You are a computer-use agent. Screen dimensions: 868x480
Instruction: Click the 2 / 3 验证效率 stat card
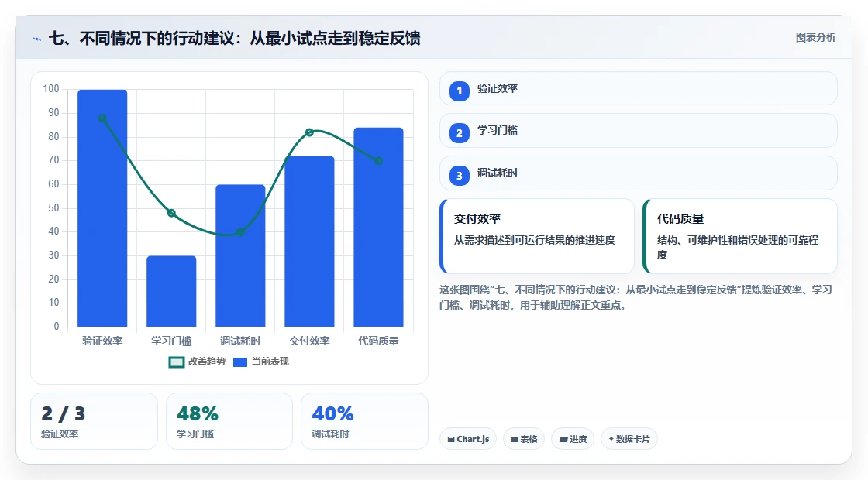(94, 421)
